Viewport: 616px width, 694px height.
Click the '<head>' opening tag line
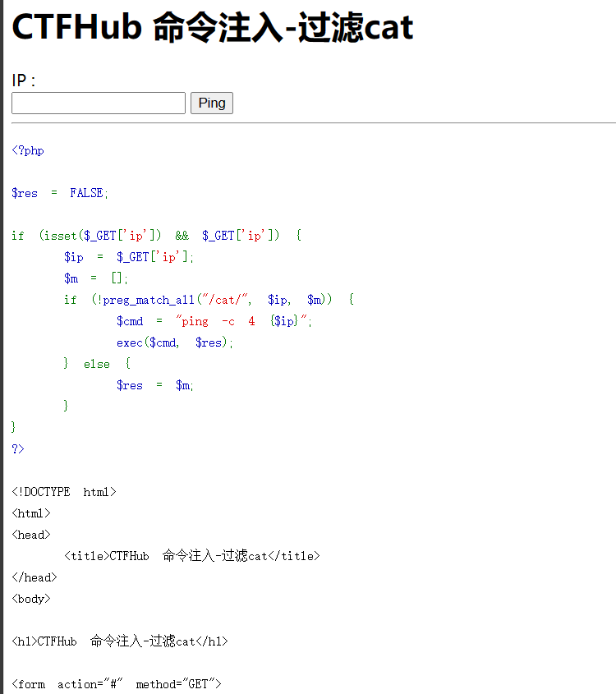(31, 535)
